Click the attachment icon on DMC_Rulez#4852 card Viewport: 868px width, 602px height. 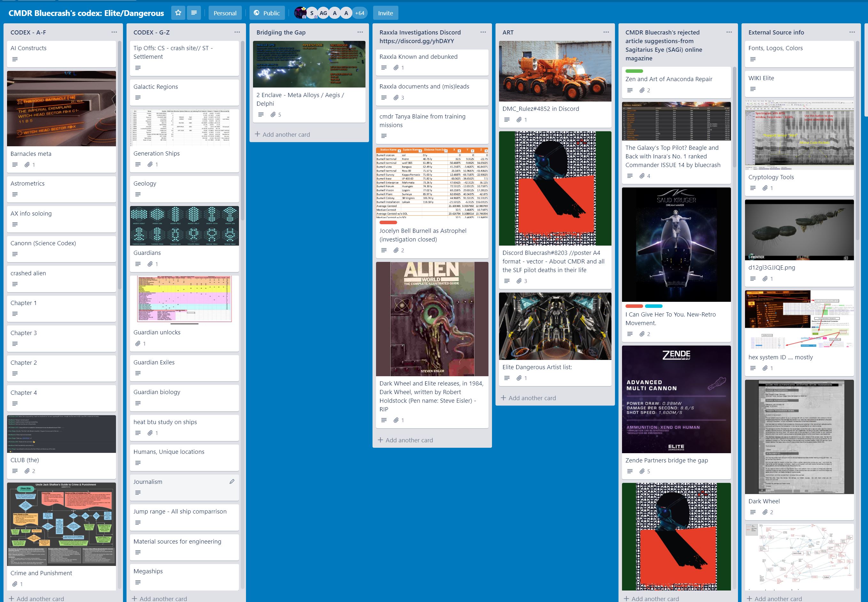519,119
